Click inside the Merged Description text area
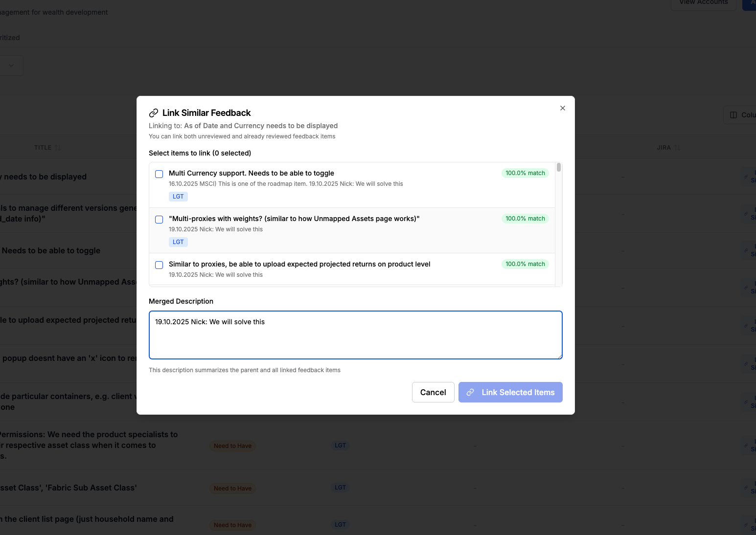The image size is (756, 535). click(x=355, y=335)
